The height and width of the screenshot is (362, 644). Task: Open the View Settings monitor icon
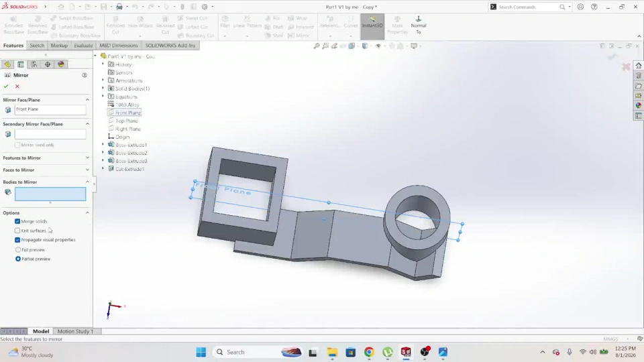tap(414, 46)
